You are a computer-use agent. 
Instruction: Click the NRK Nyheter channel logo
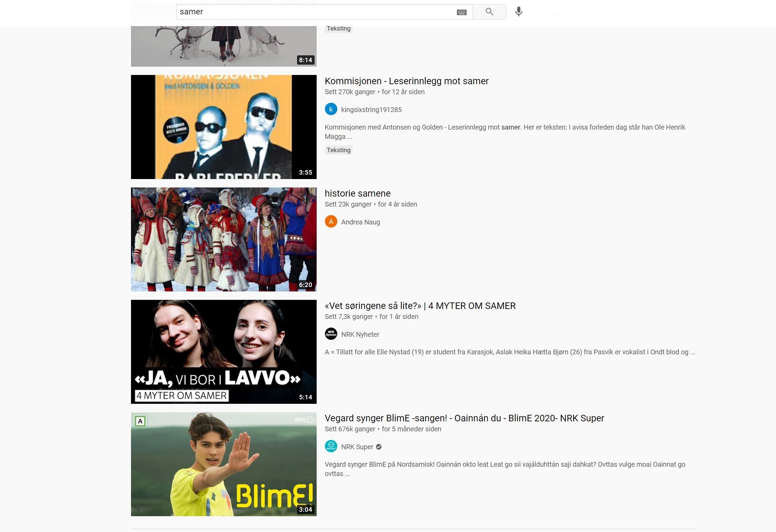pos(331,334)
